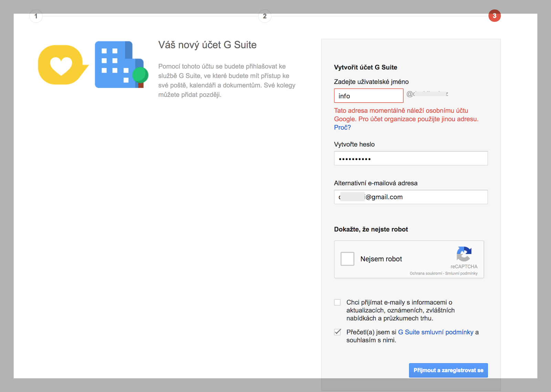Go to step 2 in progress bar
Screen dimensions: 551x392
pos(264,16)
